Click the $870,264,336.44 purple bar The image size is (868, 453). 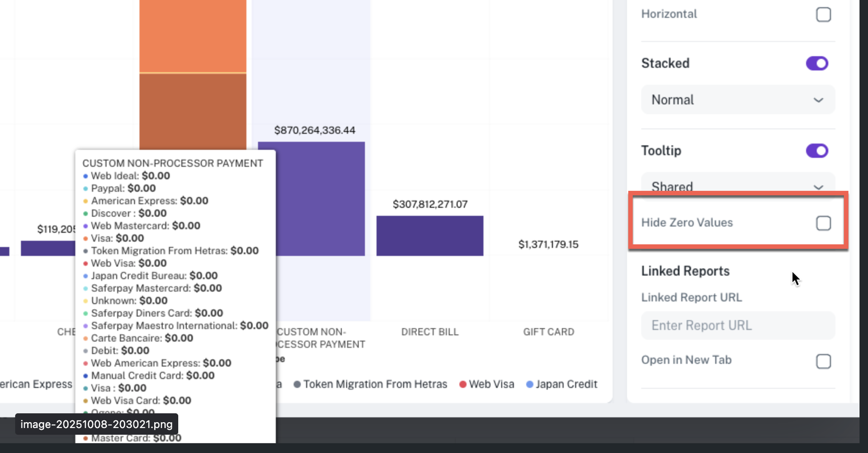(x=320, y=199)
